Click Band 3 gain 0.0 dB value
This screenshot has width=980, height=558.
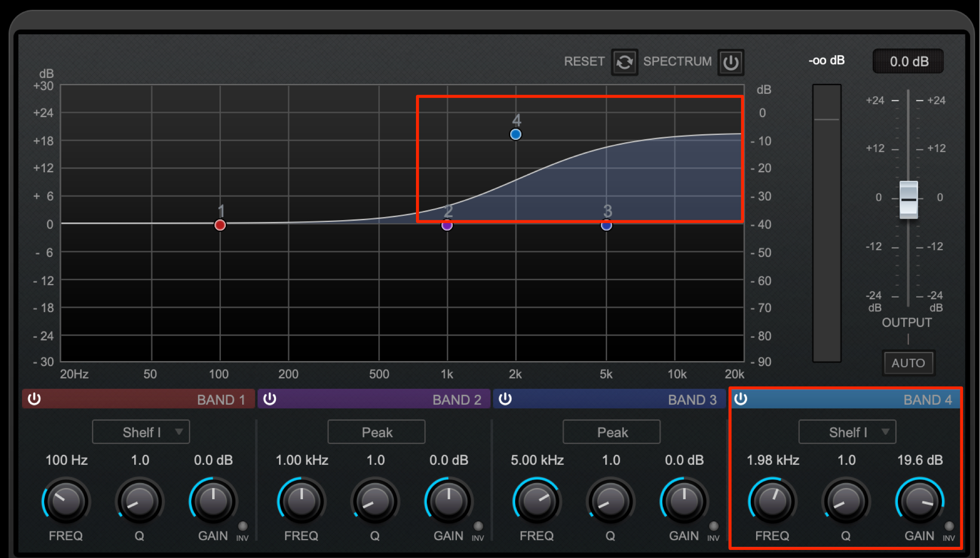tap(684, 460)
